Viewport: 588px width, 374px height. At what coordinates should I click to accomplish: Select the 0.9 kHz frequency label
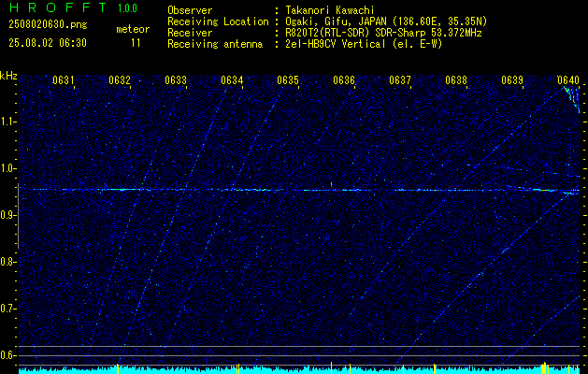coord(7,215)
